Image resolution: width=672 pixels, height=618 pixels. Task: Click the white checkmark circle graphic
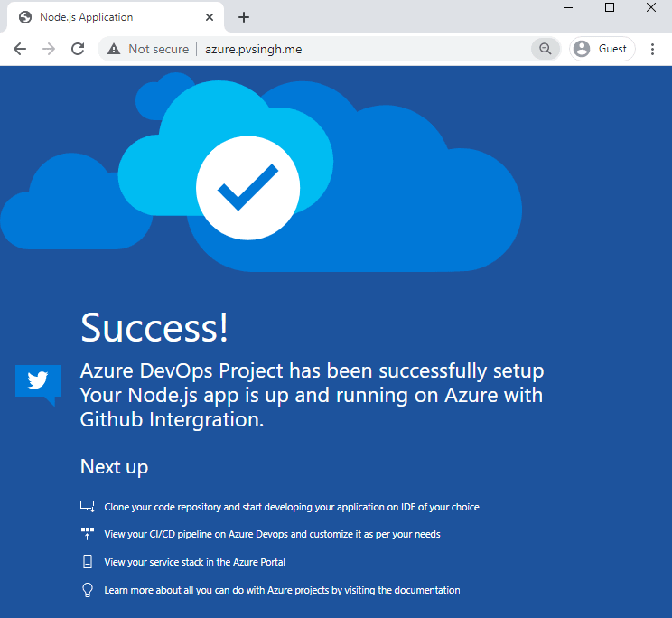pos(247,188)
